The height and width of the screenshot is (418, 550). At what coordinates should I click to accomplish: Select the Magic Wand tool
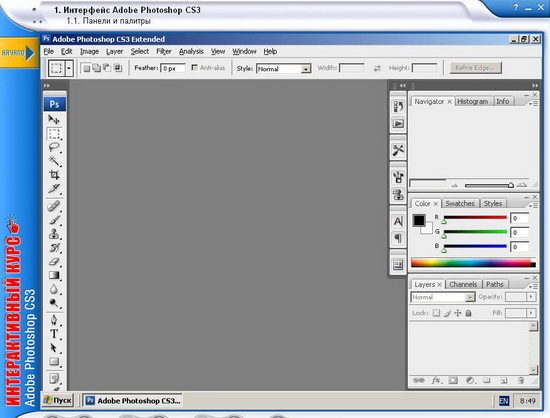[54, 161]
